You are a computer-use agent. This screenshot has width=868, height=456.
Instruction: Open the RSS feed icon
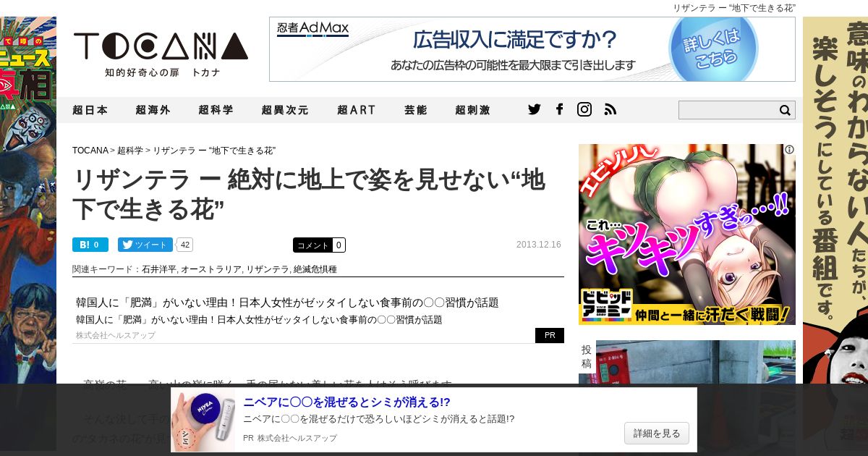pos(610,109)
